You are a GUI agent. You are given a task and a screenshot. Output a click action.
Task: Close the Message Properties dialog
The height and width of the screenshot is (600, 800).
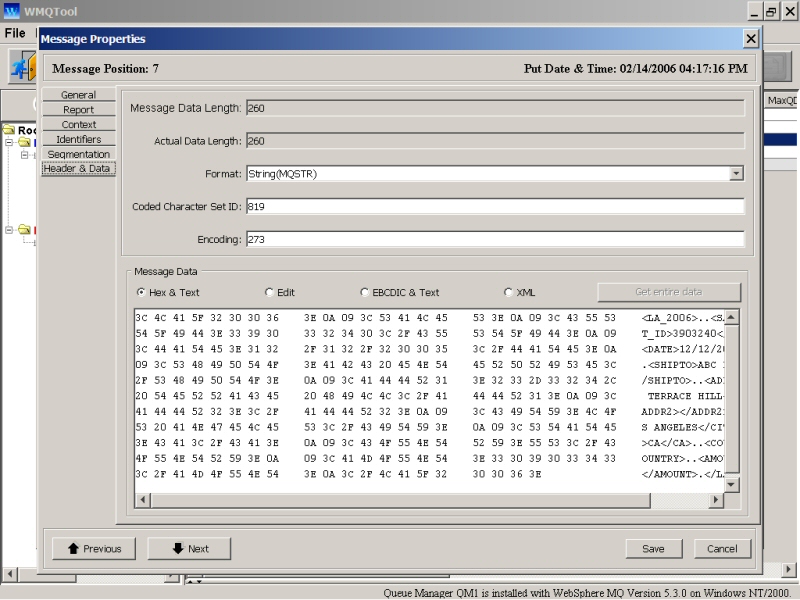pyautogui.click(x=751, y=39)
